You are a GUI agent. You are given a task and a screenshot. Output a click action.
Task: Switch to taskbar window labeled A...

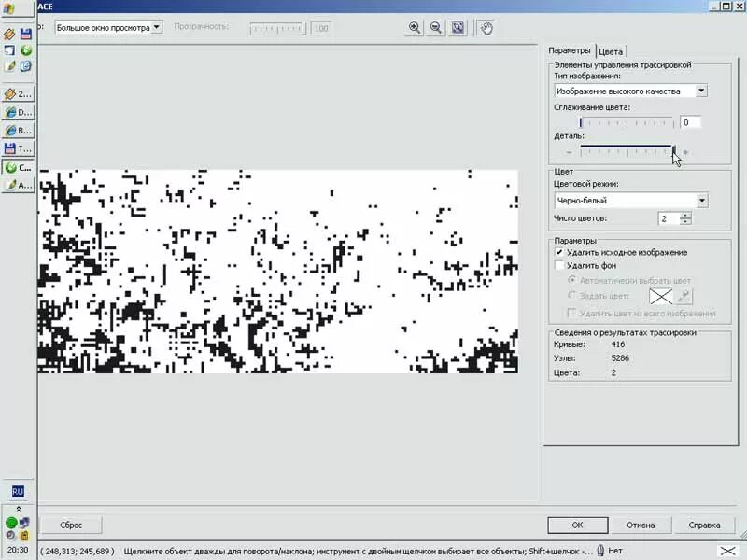tap(18, 185)
